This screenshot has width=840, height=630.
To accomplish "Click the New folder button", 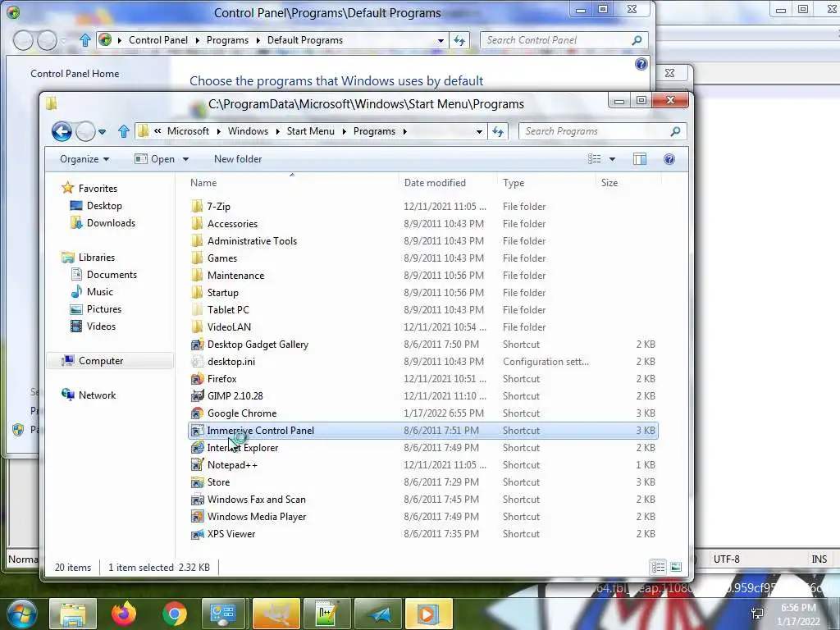I will pyautogui.click(x=238, y=159).
